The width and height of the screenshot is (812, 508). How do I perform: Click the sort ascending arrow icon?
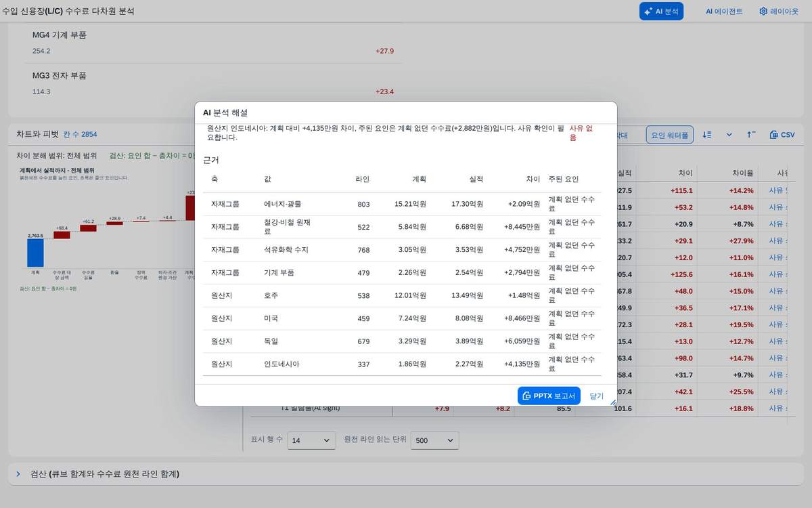click(751, 135)
